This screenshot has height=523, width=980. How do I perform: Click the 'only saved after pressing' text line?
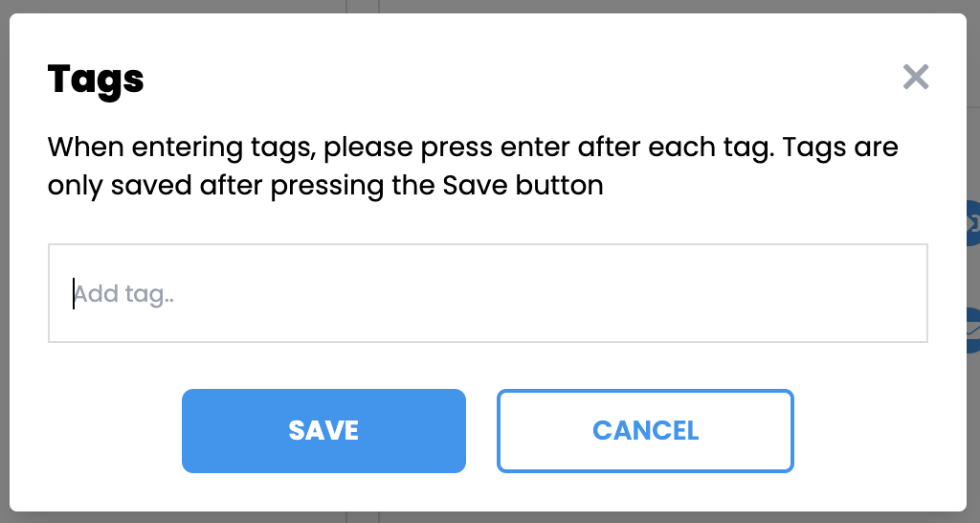(x=325, y=185)
